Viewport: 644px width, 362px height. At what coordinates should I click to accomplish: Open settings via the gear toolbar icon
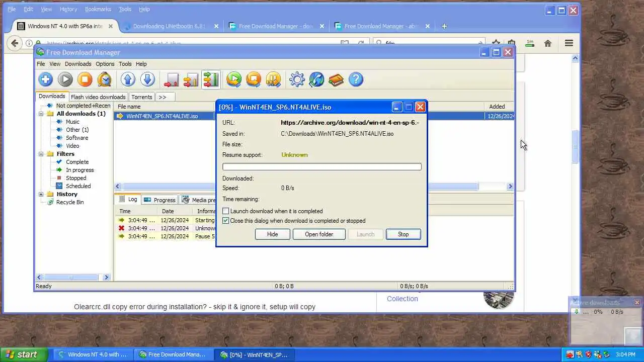pos(297,79)
